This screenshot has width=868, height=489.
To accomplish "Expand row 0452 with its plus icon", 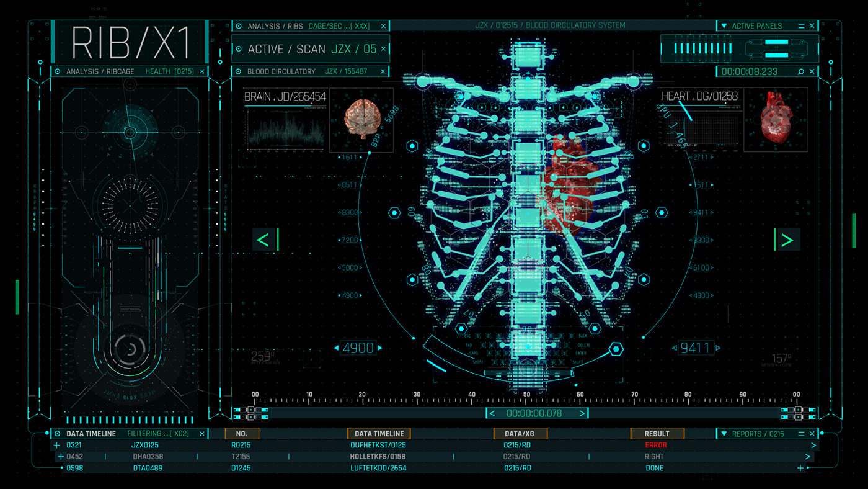I will tap(61, 457).
